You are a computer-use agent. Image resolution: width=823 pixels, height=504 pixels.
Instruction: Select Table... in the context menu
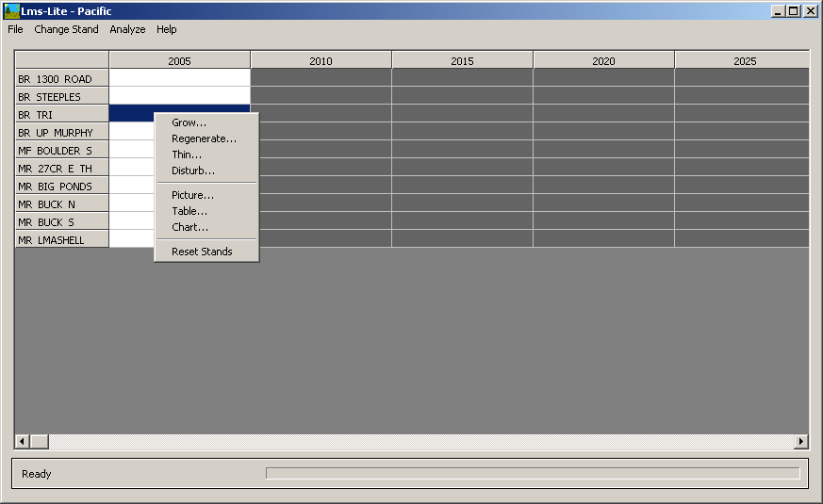[x=189, y=211]
